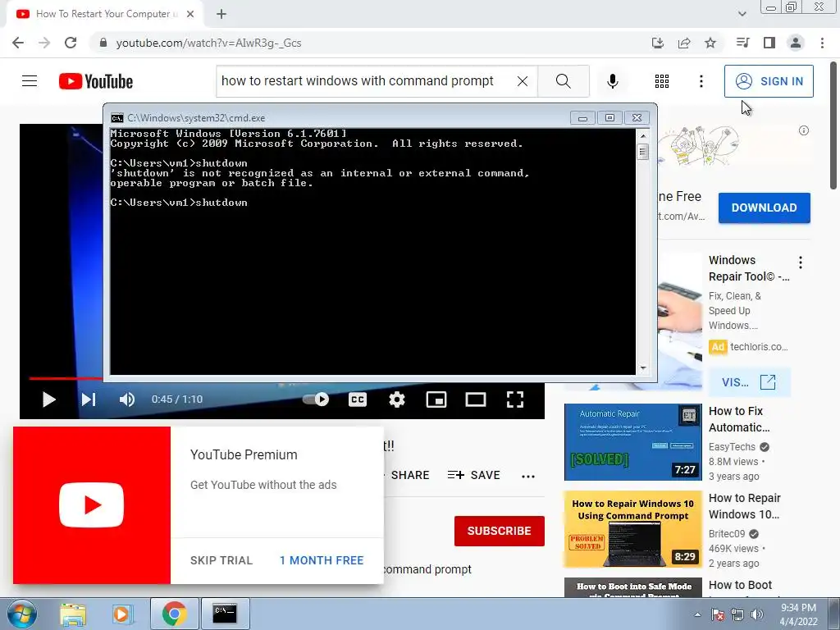Screen dimensions: 840x630
Task: Open YouTube settings three-dot menu
Action: (x=701, y=81)
